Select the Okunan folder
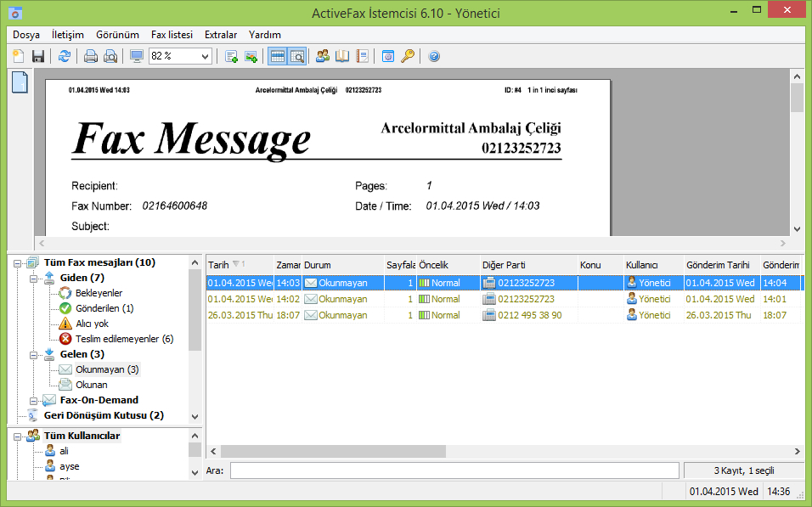The image size is (812, 507). [92, 385]
